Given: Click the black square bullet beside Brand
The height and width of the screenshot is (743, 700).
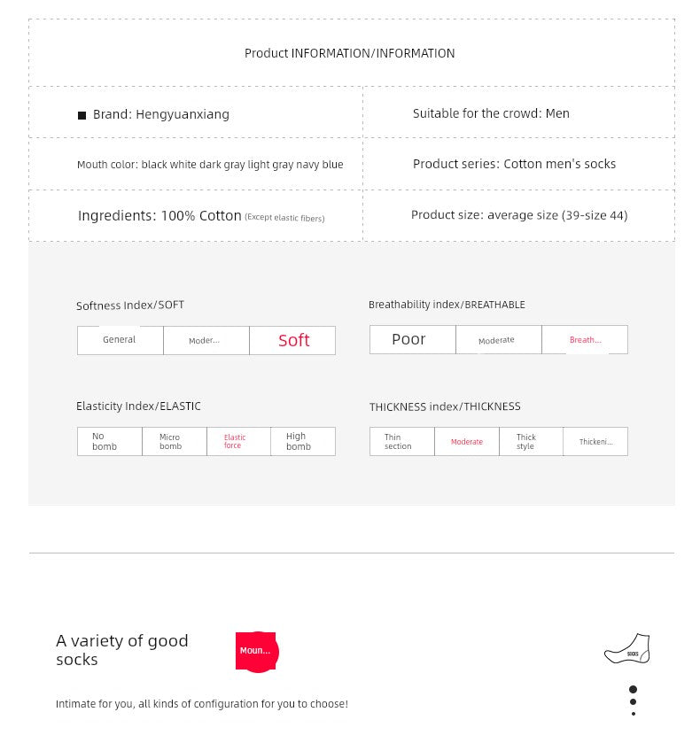Looking at the screenshot, I should 82,115.
